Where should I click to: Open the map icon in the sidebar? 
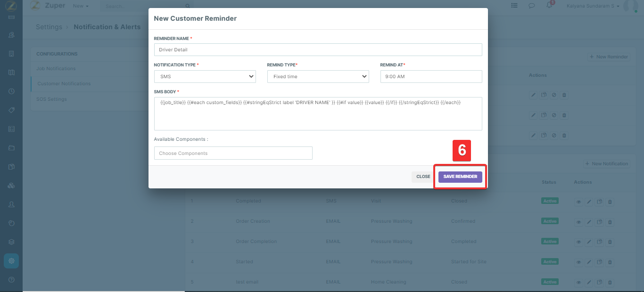pyautogui.click(x=11, y=73)
